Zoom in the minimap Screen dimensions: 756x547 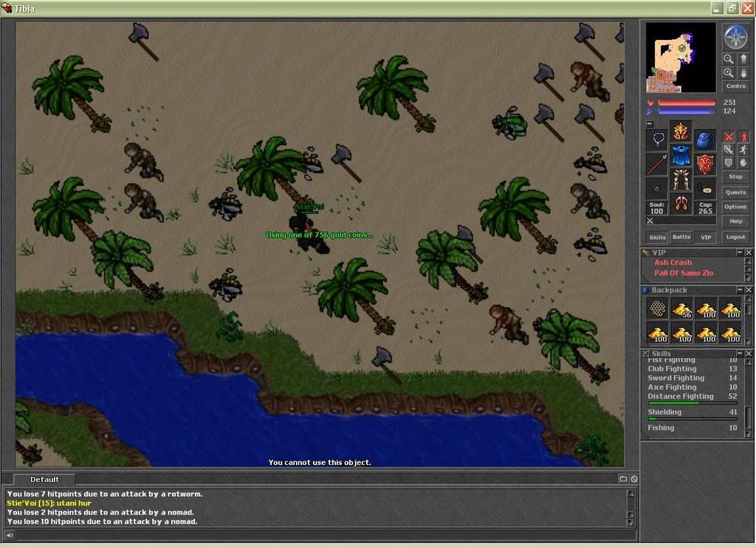click(729, 73)
